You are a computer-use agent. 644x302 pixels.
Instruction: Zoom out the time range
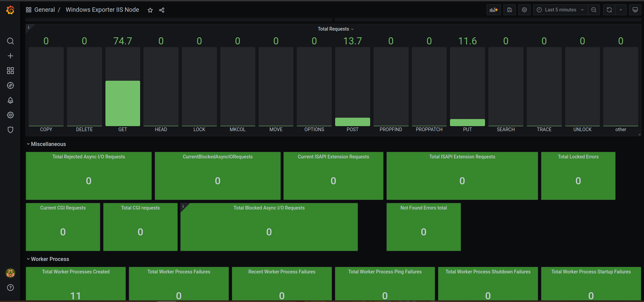(594, 10)
